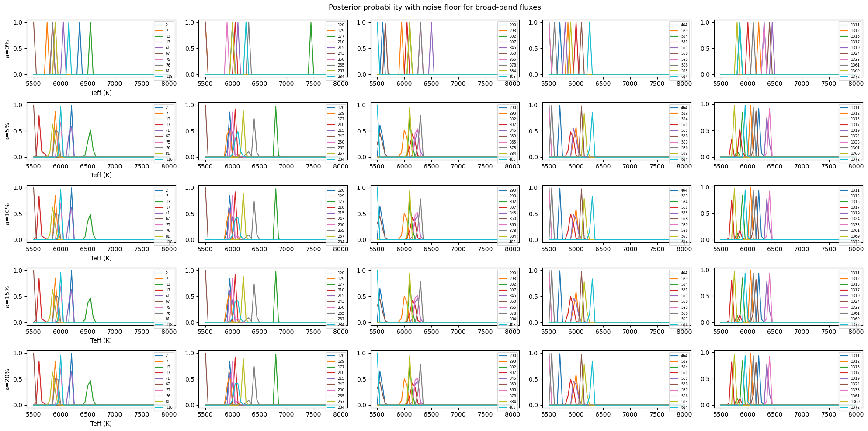The image size is (868, 431).
Task: Select the "a=10%" y-axis label
Action: [7, 214]
